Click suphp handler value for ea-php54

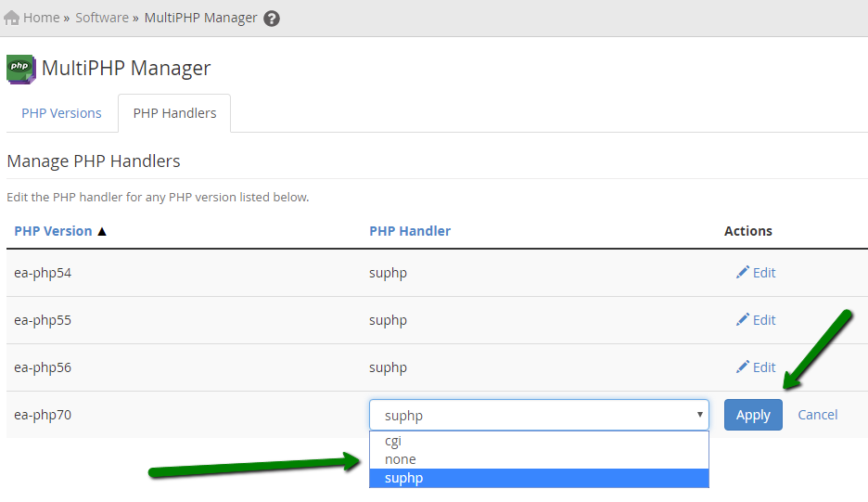388,273
